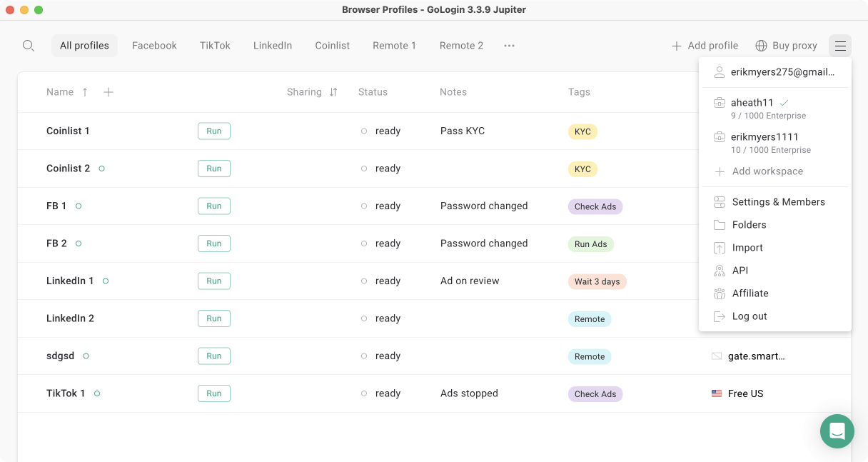
Task: Click the briefcase icon for aheath11 workspace
Action: coord(720,103)
